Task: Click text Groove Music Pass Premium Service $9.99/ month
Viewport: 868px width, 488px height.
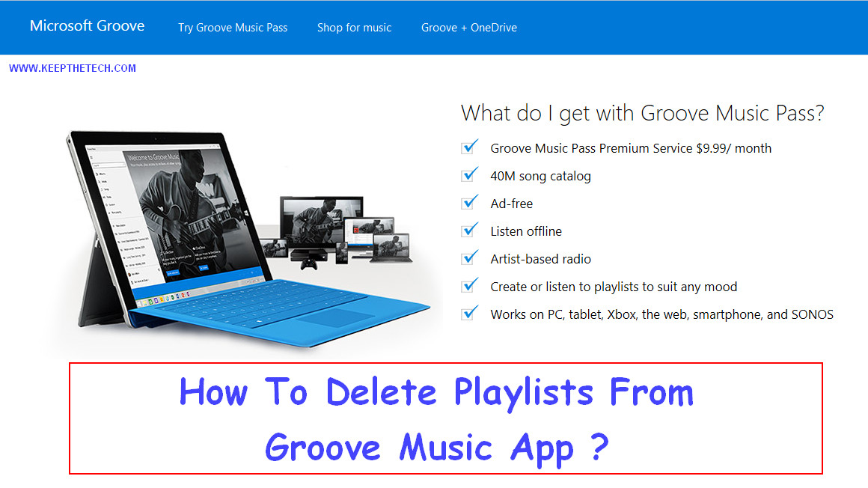Action: (x=631, y=148)
